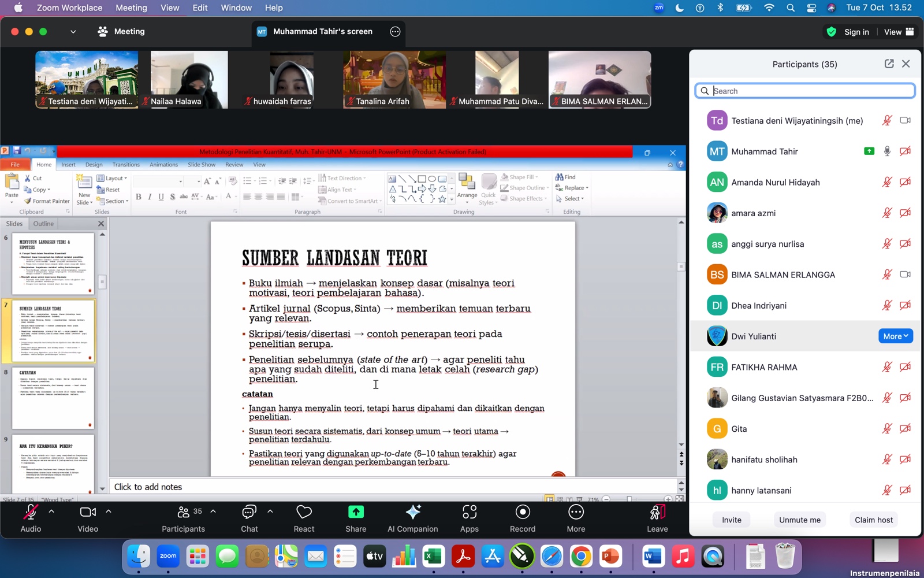Click the shared screen's vertical scrollbar
Viewport: 924px width, 578px height.
tap(681, 335)
